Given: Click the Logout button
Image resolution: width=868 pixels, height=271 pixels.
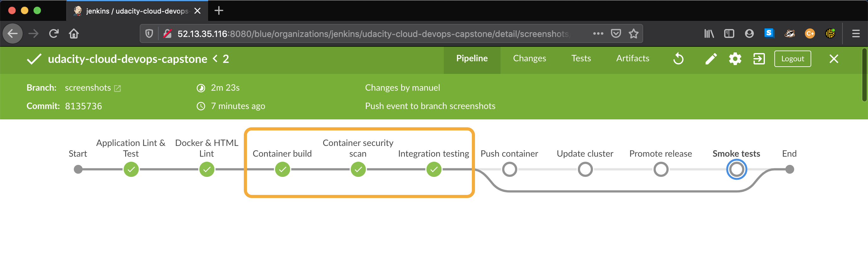Looking at the screenshot, I should tap(793, 59).
